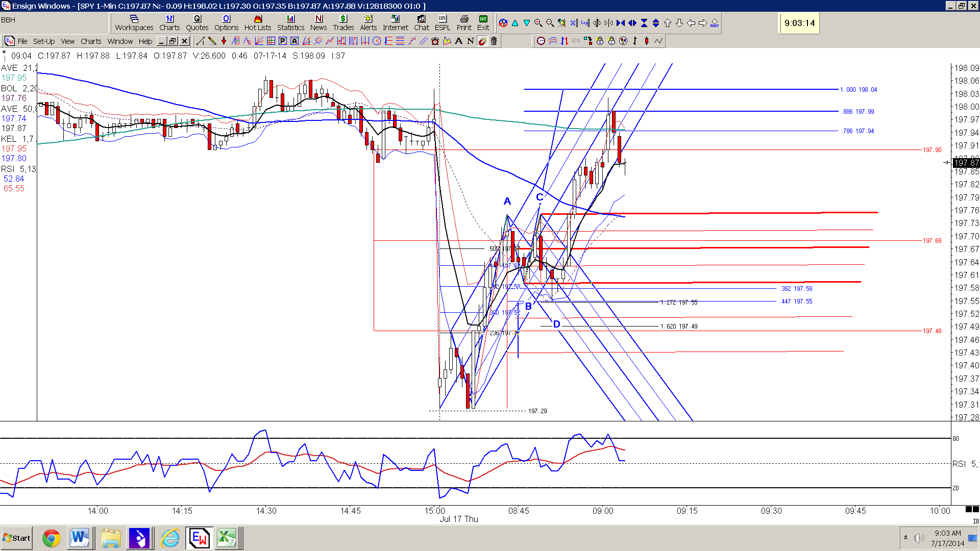Screen dimensions: 980x551
Task: Click the red clock timeframe icon
Action: [x=541, y=41]
